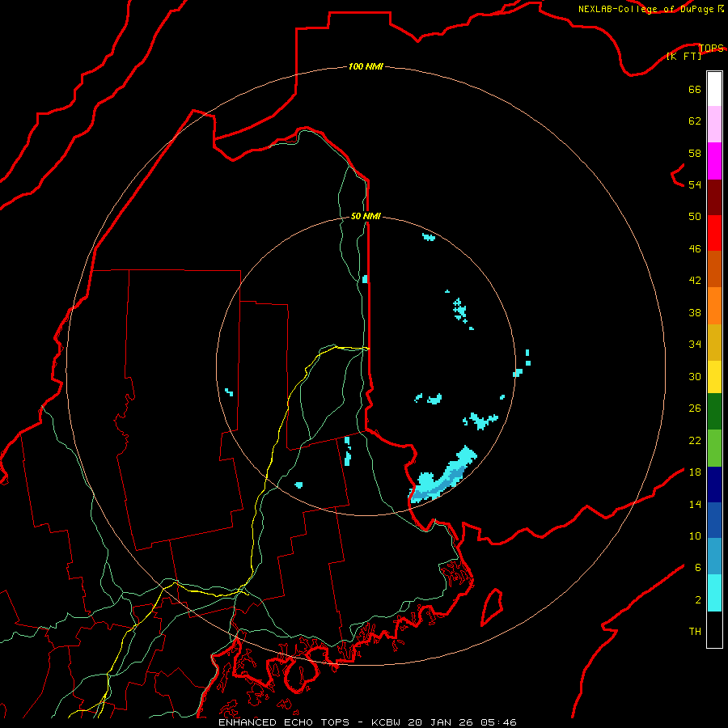Viewport: 728px width, 728px height.
Task: Click the '[K FT]' units label
Action: coord(684,56)
